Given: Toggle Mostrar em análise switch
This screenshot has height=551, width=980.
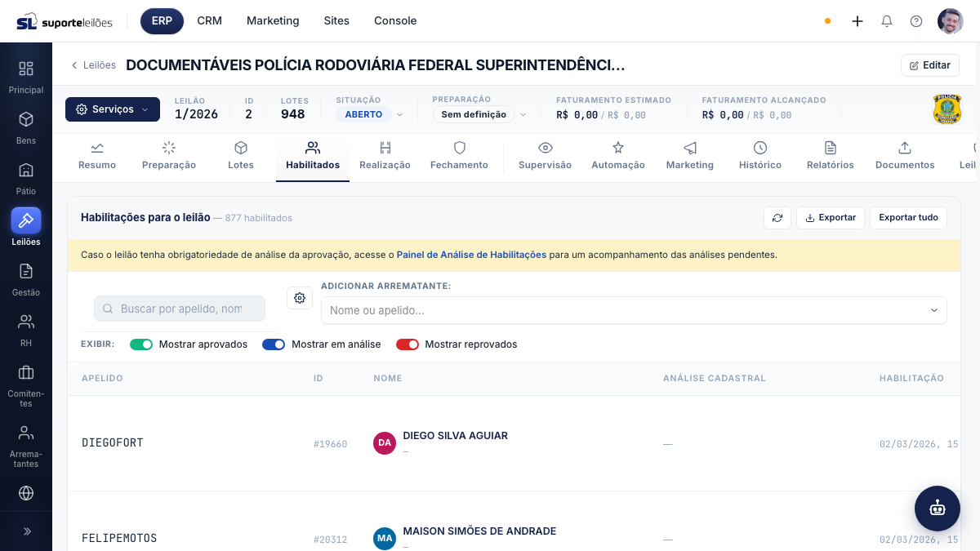Looking at the screenshot, I should click(274, 344).
